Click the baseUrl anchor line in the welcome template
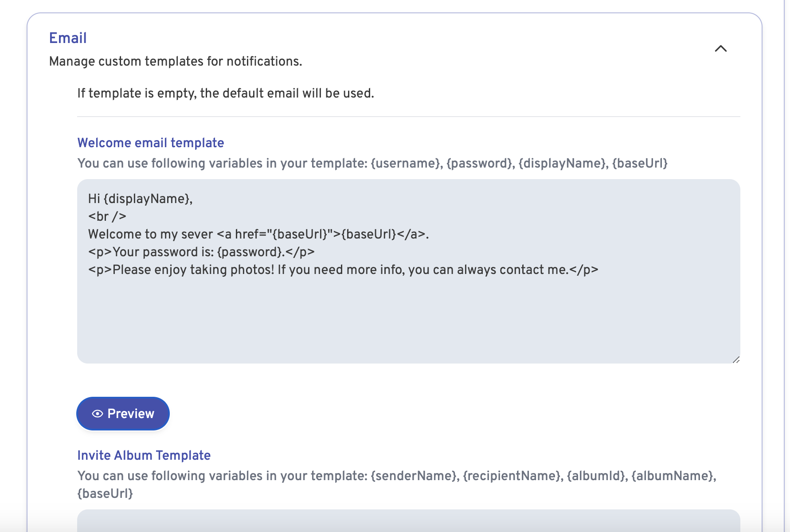Screen dimensions: 790x532 [x=258, y=234]
